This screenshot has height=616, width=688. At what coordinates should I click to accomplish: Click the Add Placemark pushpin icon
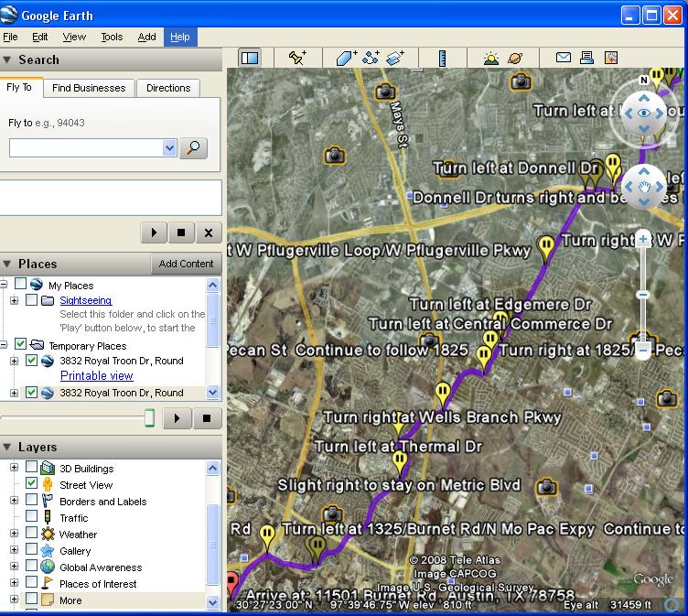(297, 58)
